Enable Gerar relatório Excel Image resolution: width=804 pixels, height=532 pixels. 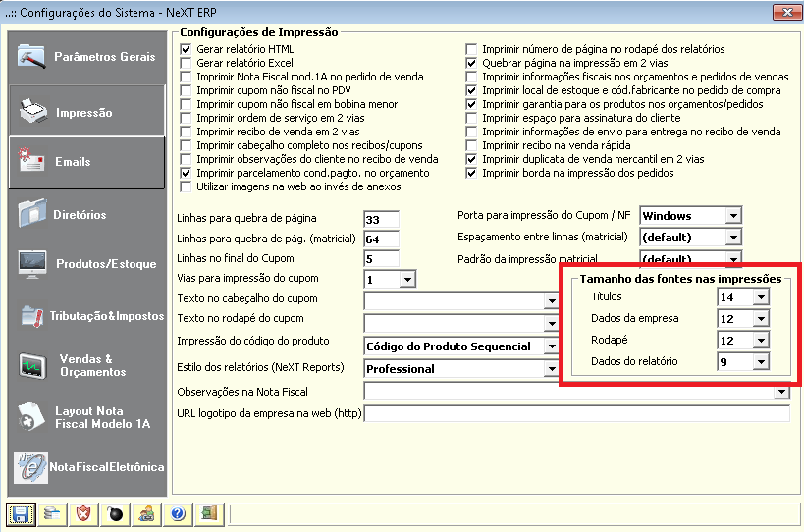point(187,63)
